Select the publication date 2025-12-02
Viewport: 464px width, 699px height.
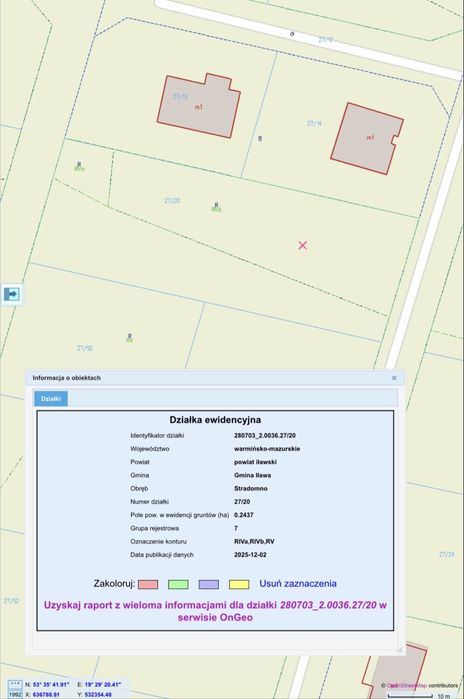250,555
